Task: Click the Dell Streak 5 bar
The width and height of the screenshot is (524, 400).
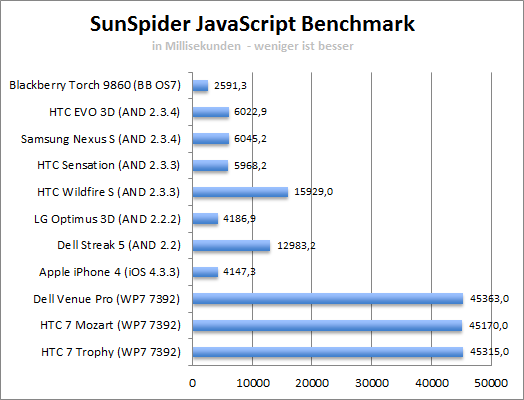Action: point(231,245)
